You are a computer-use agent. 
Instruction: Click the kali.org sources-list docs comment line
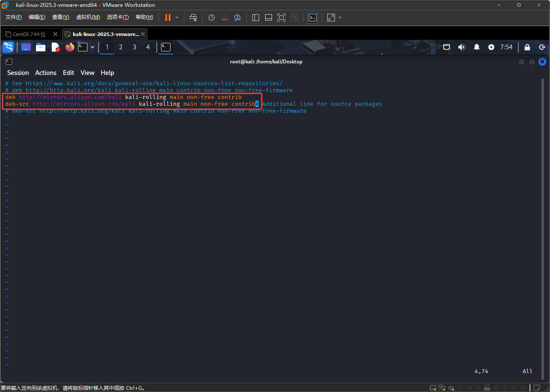144,83
